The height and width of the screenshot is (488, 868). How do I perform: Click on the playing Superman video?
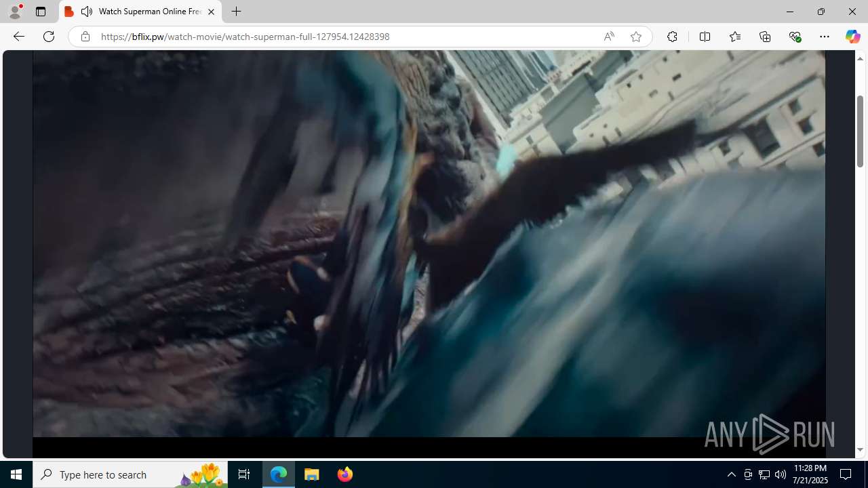tap(429, 244)
